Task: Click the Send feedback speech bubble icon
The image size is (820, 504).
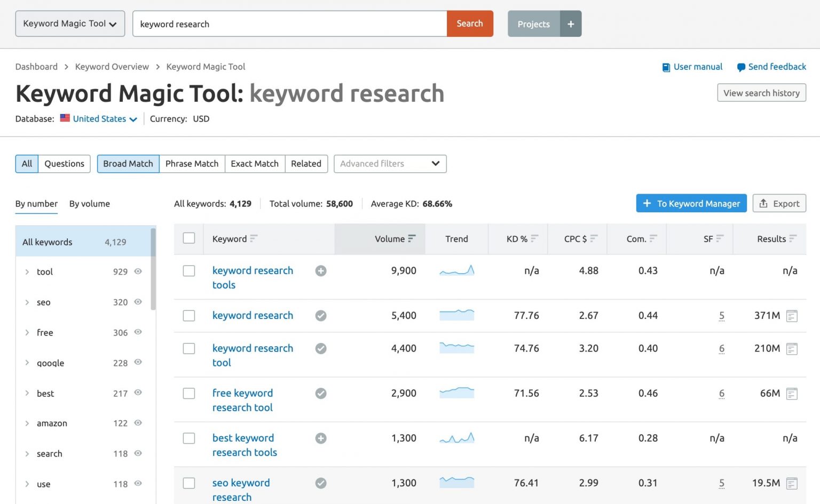Action: [741, 67]
